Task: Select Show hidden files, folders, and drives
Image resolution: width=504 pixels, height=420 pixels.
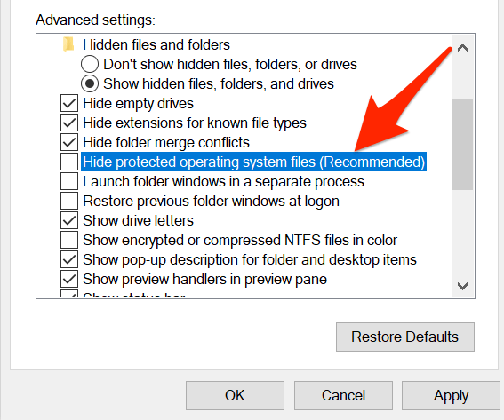Action: click(90, 83)
